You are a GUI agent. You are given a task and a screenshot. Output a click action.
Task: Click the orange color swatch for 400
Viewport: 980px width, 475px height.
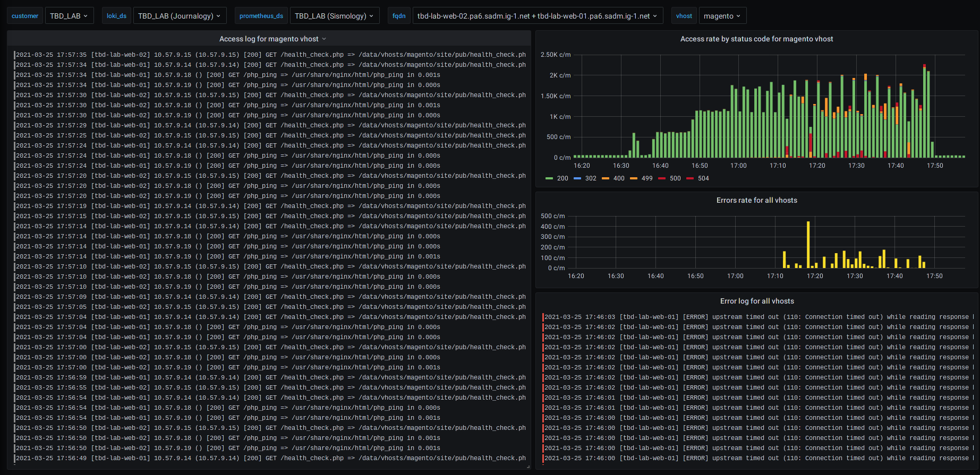tap(606, 178)
